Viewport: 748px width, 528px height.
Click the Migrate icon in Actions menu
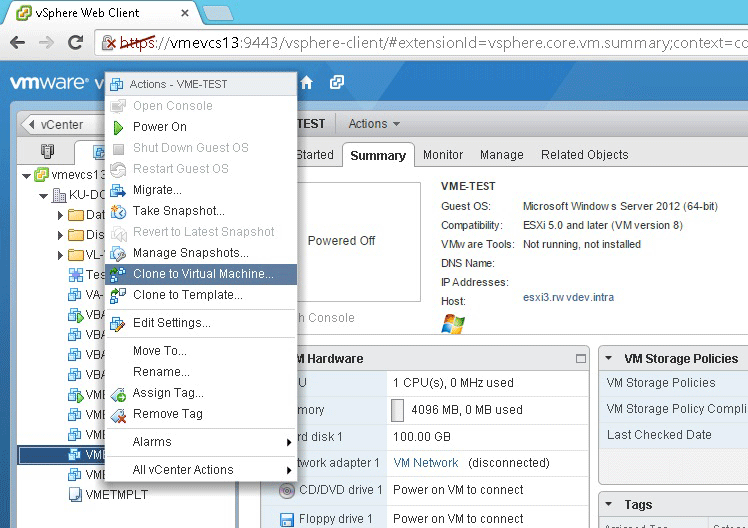118,190
